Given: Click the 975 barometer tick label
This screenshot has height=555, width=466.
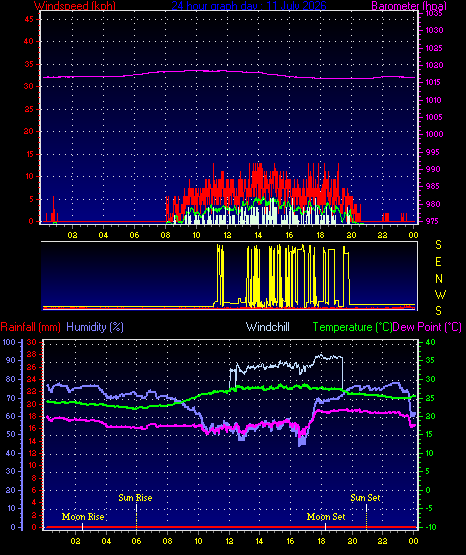Looking at the screenshot, I should pos(433,221).
